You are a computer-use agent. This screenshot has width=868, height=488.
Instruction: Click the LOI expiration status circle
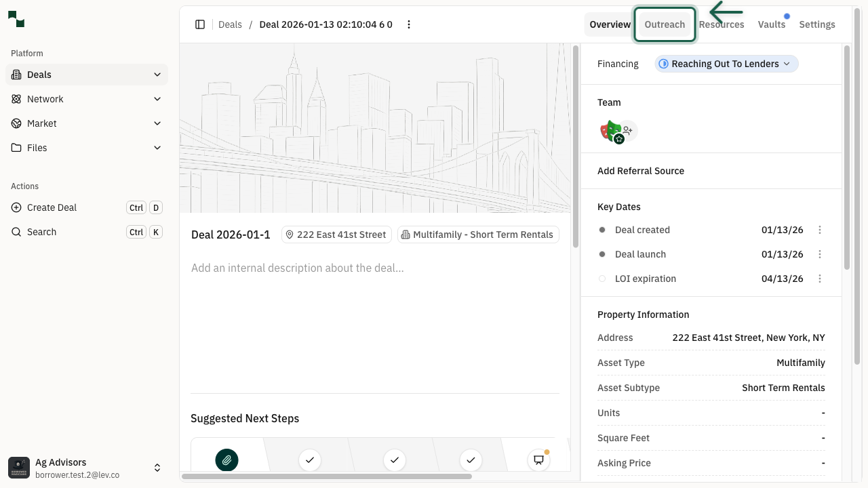(x=601, y=279)
